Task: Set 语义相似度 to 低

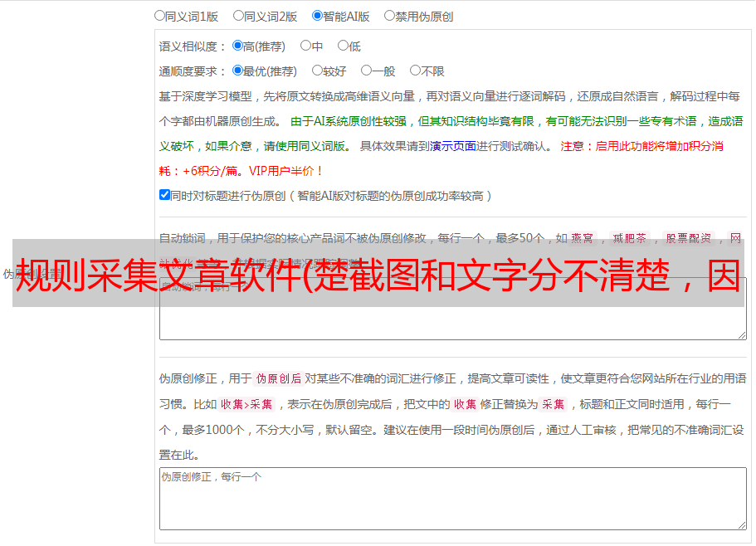Action: 343,46
